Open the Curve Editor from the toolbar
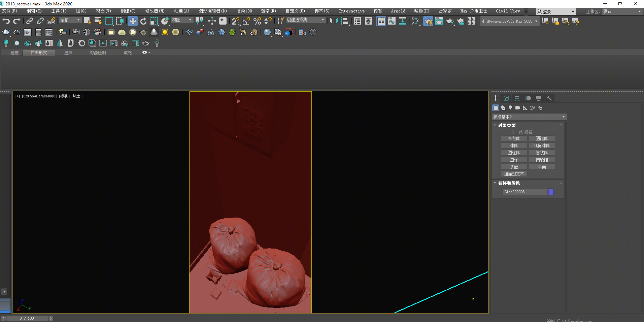644x322 pixels. coord(392,21)
